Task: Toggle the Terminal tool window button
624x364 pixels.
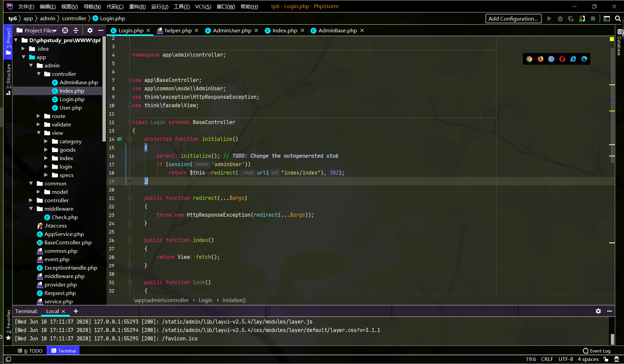Action: [x=63, y=351]
